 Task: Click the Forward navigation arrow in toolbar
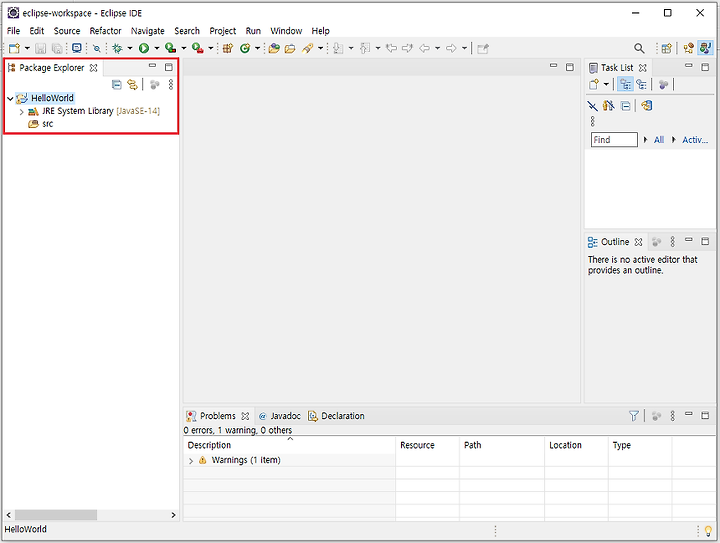tap(451, 48)
